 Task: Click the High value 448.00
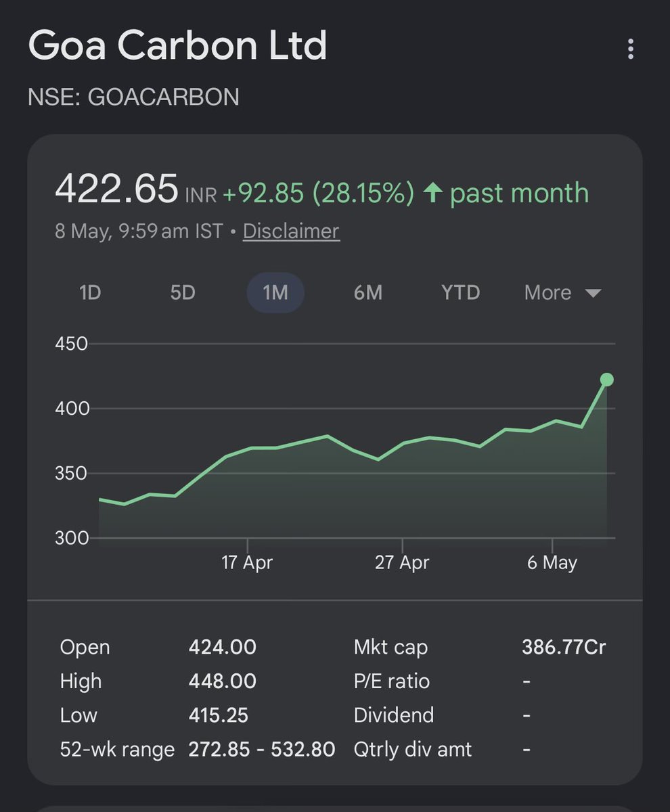point(223,681)
